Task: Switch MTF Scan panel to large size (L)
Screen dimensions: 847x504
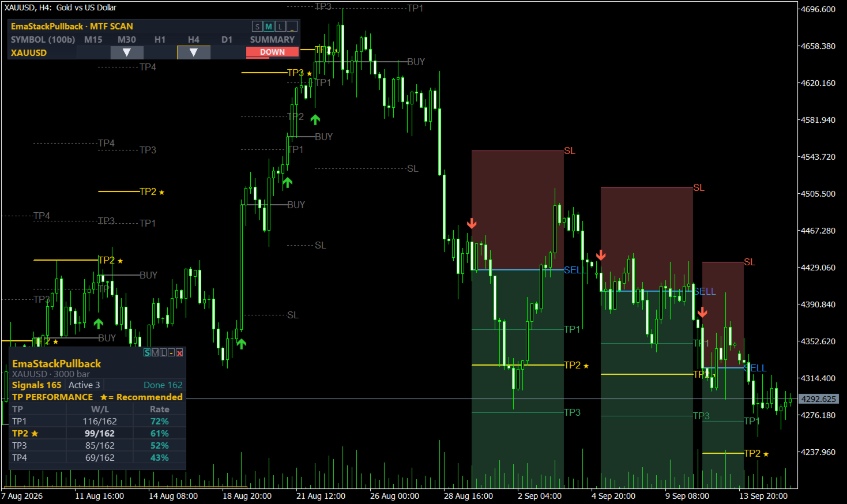Action: 280,27
